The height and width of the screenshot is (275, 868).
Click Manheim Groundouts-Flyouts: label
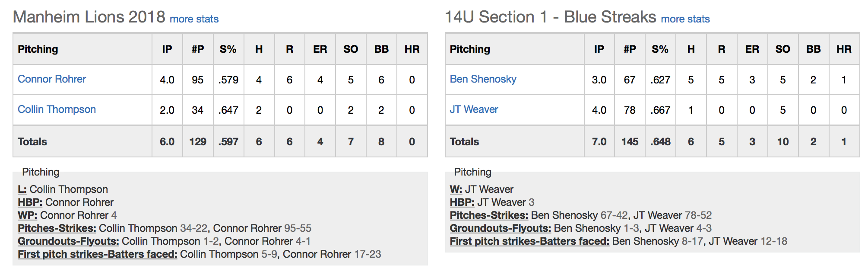tap(68, 241)
